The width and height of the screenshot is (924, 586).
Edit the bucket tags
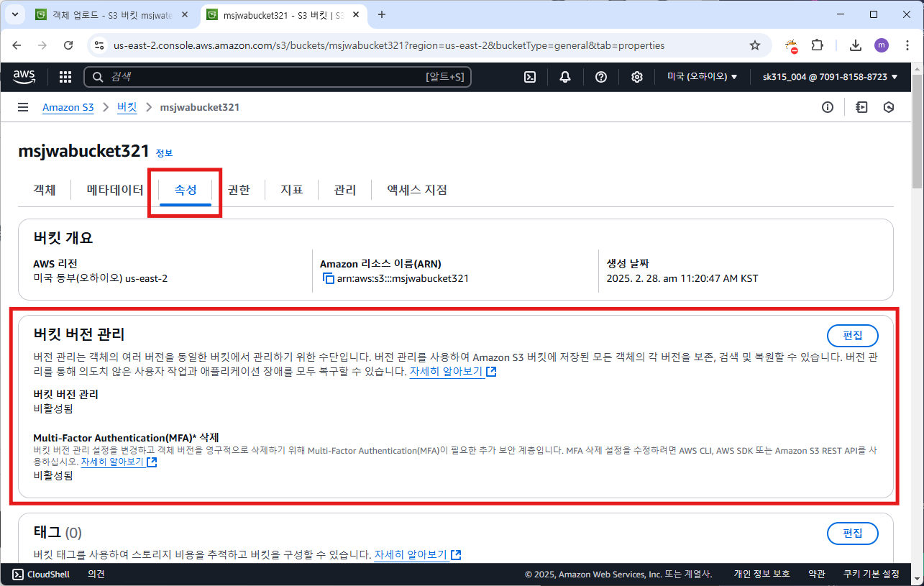[x=852, y=534]
